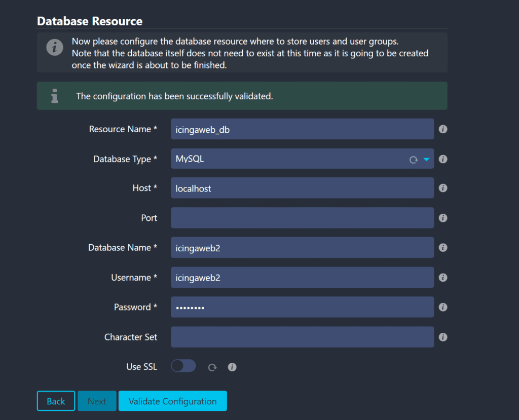Click the Next button
519x420 pixels.
[97, 401]
